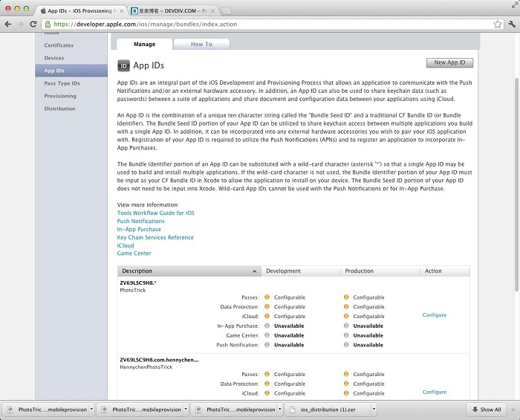Open Chrome wrench settings menu
520x420 pixels.
pos(512,25)
